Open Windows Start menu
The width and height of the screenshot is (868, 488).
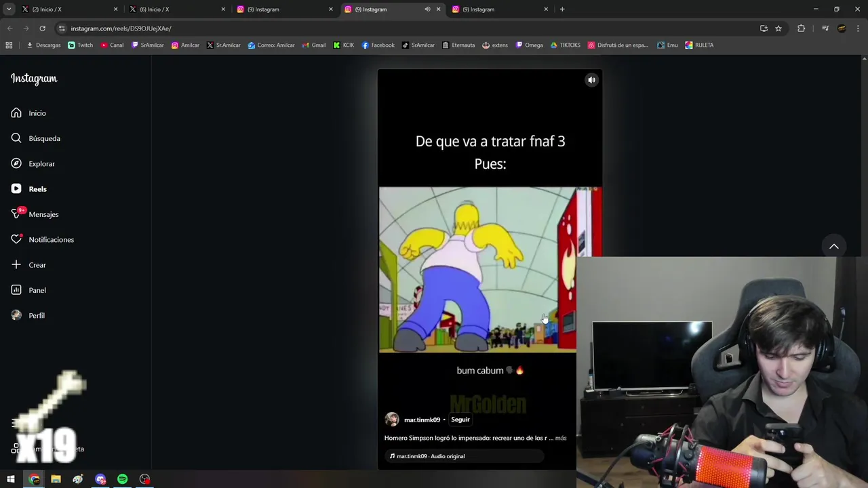coord(11,479)
